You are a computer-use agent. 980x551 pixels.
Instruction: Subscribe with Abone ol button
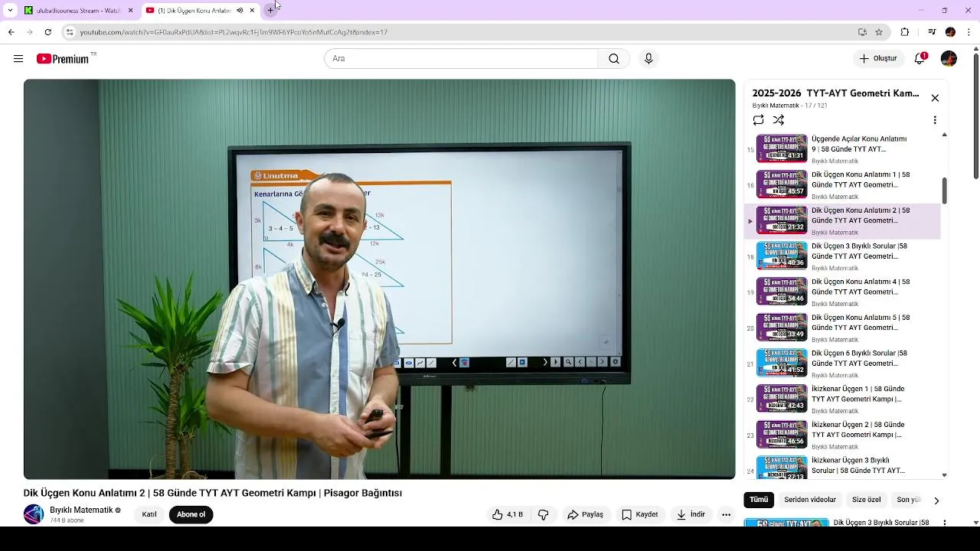click(191, 514)
